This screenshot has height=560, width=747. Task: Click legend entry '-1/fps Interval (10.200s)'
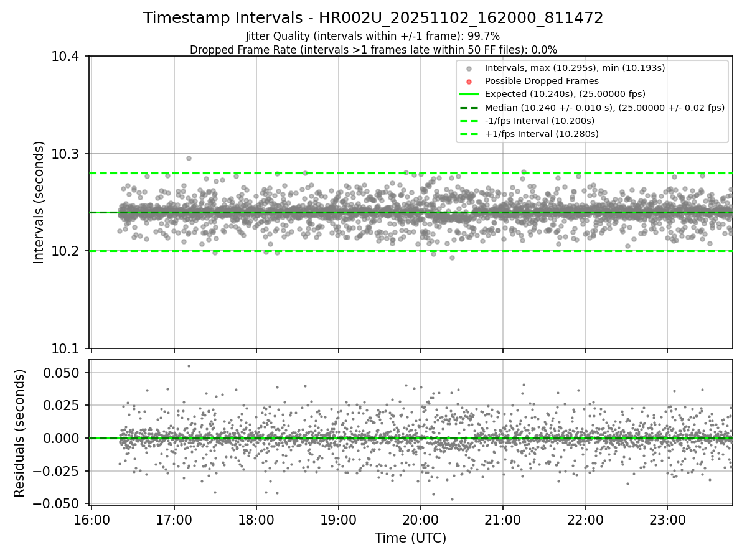click(540, 121)
